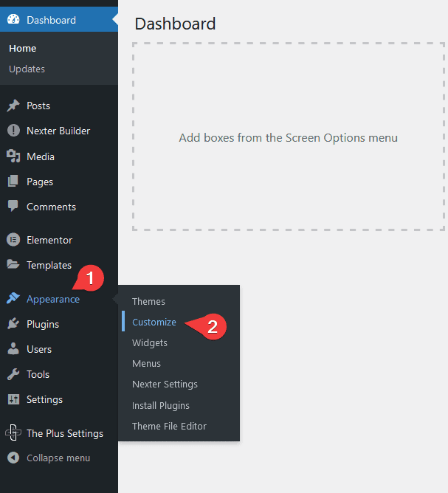Click the Tools wrench icon
The width and height of the screenshot is (448, 493).
click(13, 374)
